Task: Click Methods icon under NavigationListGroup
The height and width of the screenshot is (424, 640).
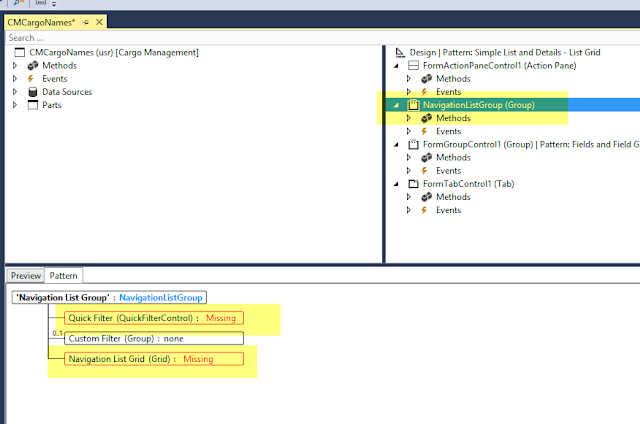Action: (x=427, y=118)
